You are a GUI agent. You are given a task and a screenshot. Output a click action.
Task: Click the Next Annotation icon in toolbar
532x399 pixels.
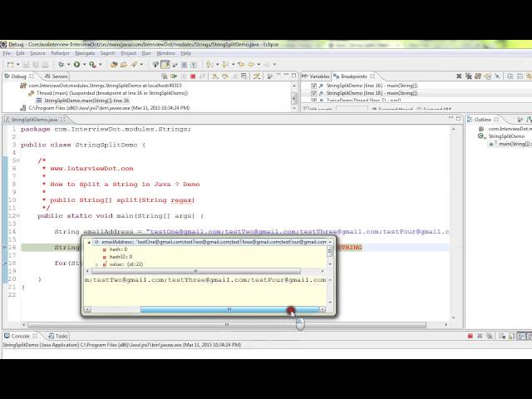click(209, 64)
